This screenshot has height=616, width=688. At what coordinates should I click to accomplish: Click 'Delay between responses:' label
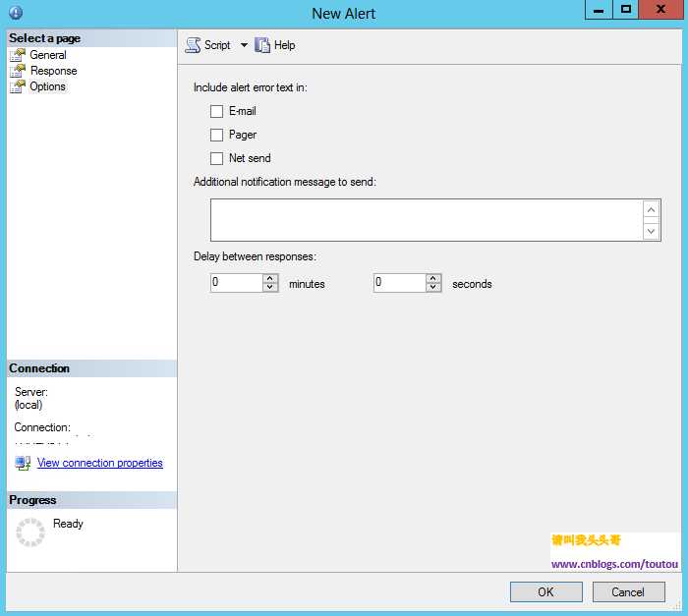click(255, 256)
